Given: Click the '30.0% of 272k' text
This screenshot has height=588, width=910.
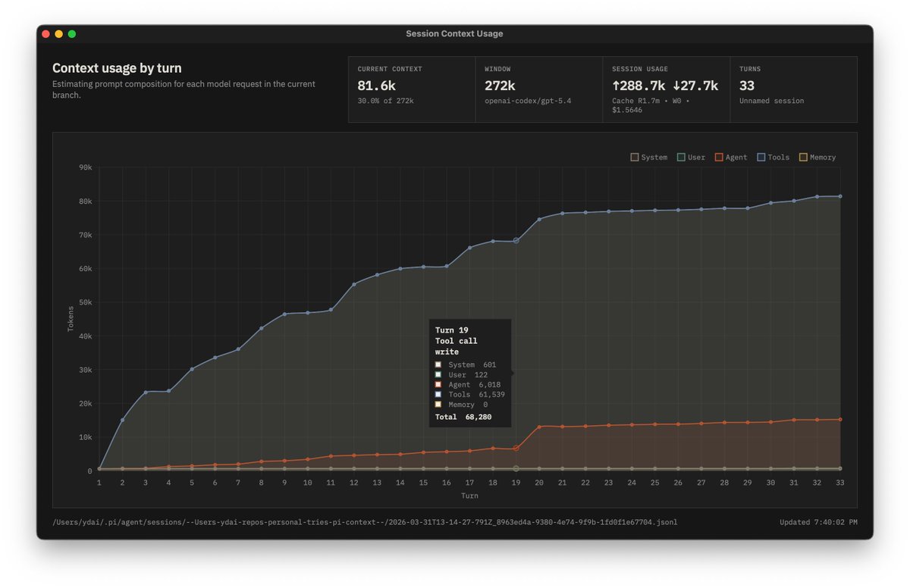Looking at the screenshot, I should coord(385,101).
